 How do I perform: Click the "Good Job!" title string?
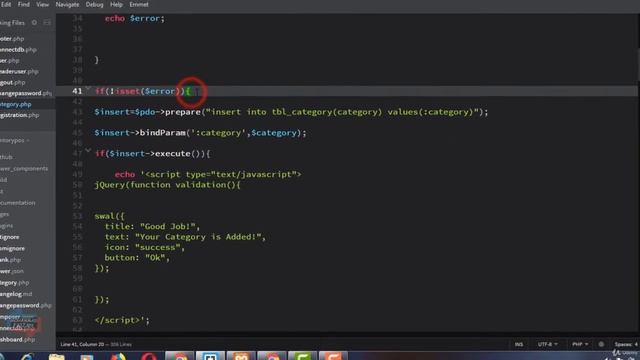(x=167, y=227)
